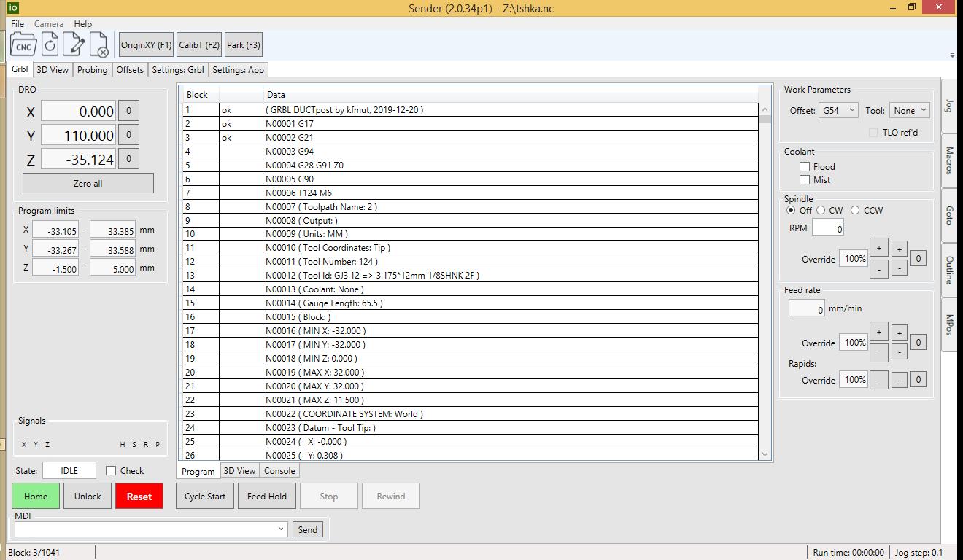Image resolution: width=963 pixels, height=560 pixels.
Task: Run the CalibT (F2) macro
Action: [x=199, y=44]
